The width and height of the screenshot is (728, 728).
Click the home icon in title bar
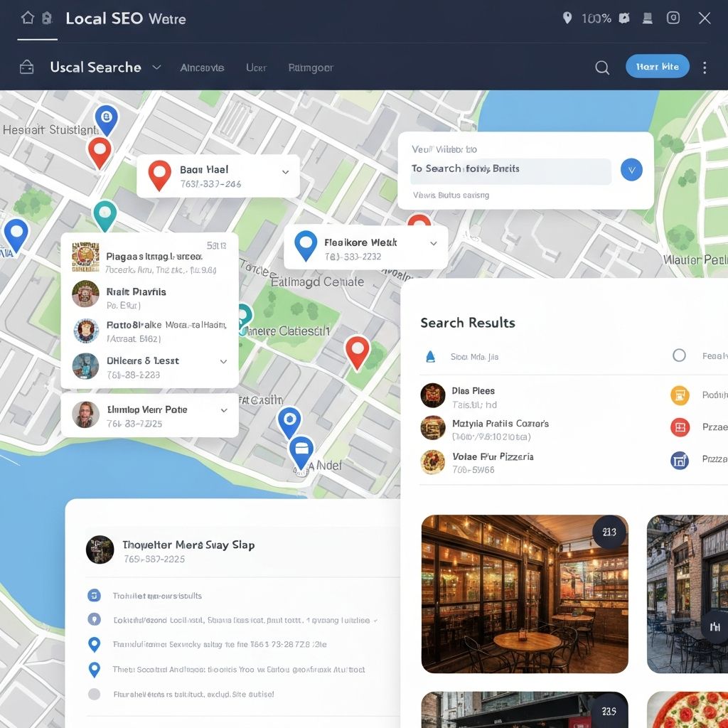[x=27, y=18]
